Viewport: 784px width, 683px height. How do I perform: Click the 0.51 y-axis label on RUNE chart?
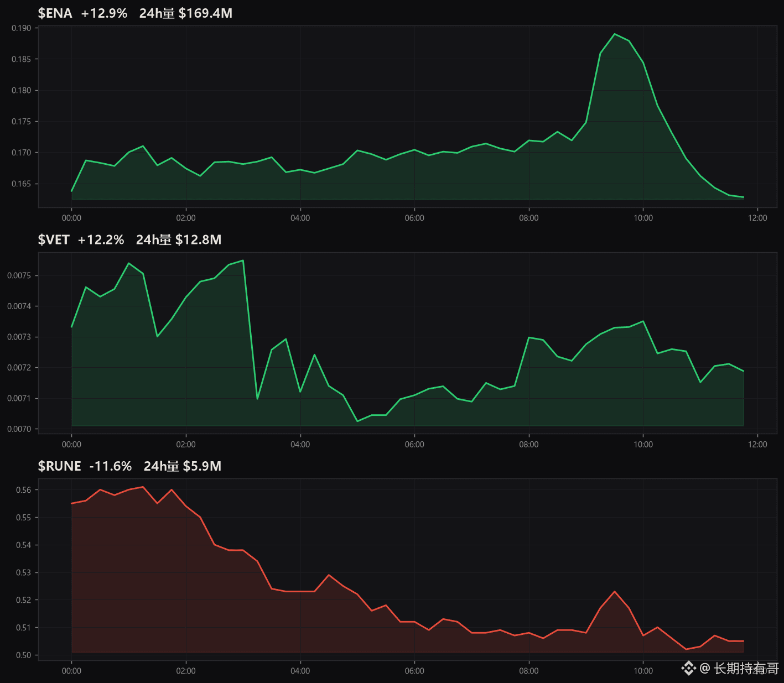pos(23,628)
